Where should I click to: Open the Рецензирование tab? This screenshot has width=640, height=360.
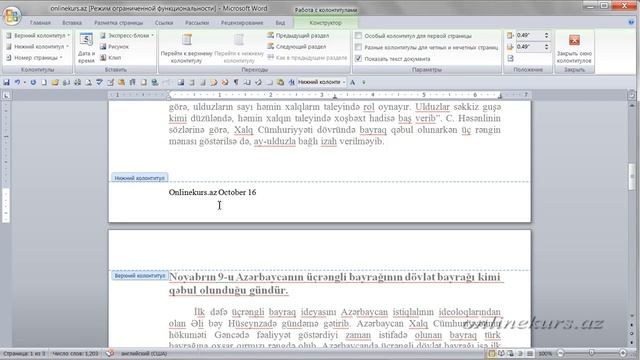(242, 23)
